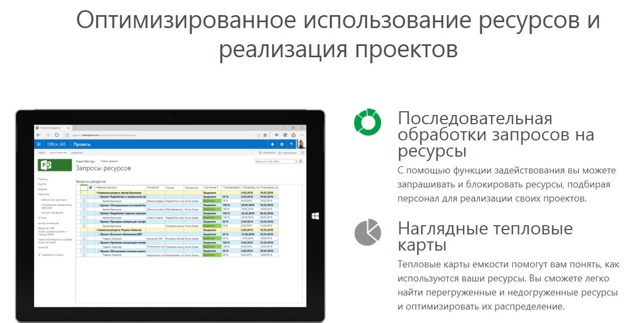
Task: Open Ресурсы in the left navigation
Action: click(43, 188)
